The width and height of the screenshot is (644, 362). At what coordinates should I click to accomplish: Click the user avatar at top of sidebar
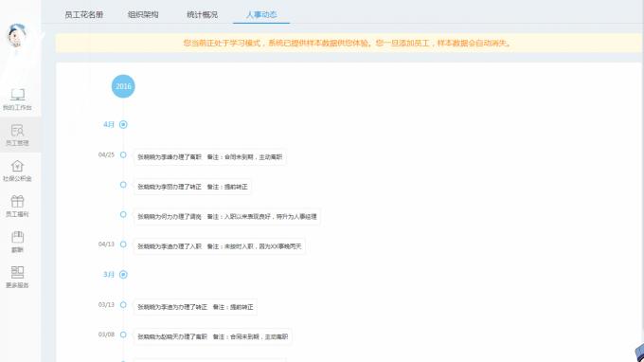click(17, 35)
